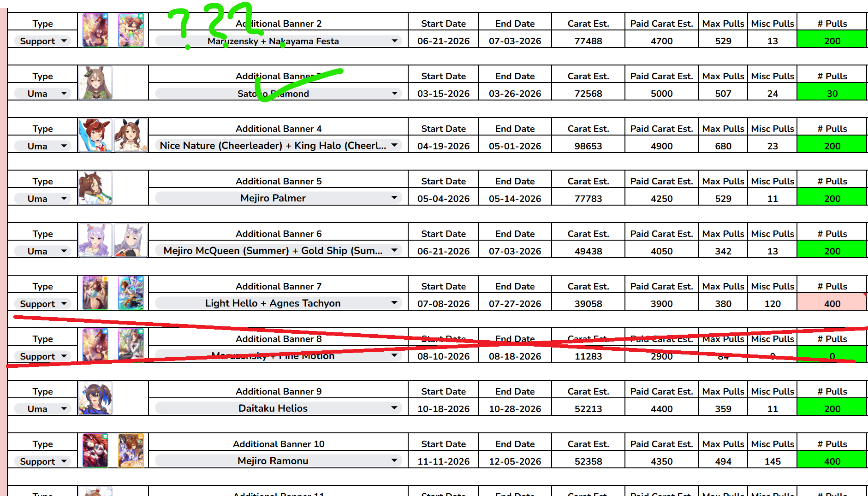
Task: Open the Nice Nature (Cheerleader) banner dropdown
Action: 278,146
